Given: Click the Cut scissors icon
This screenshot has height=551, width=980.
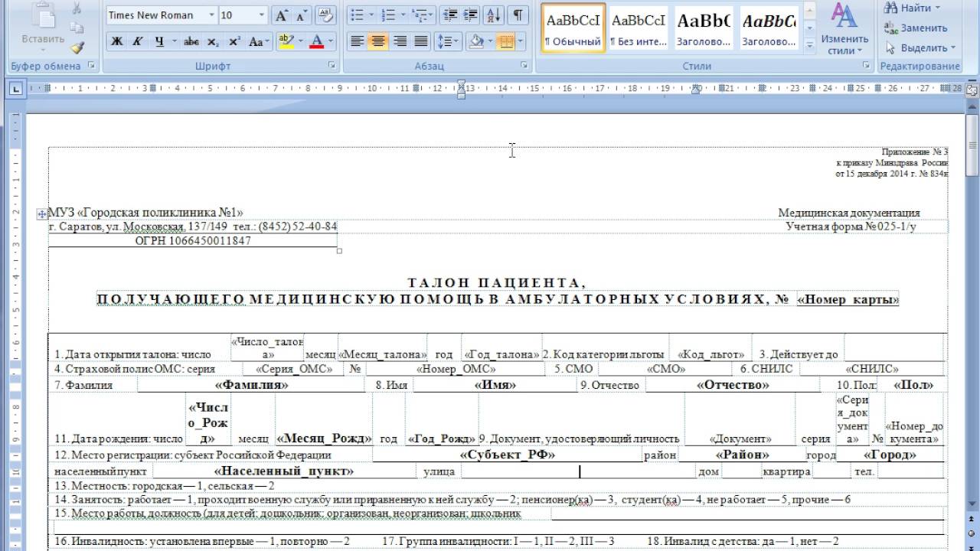Looking at the screenshot, I should (77, 8).
